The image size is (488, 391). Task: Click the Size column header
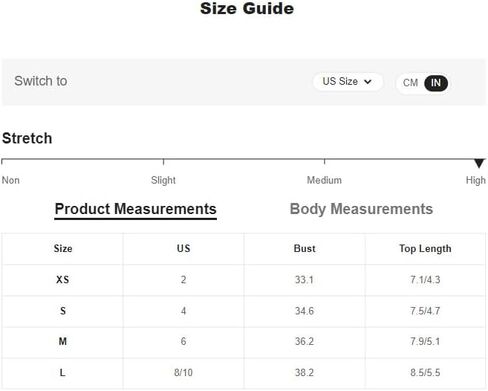coord(63,249)
